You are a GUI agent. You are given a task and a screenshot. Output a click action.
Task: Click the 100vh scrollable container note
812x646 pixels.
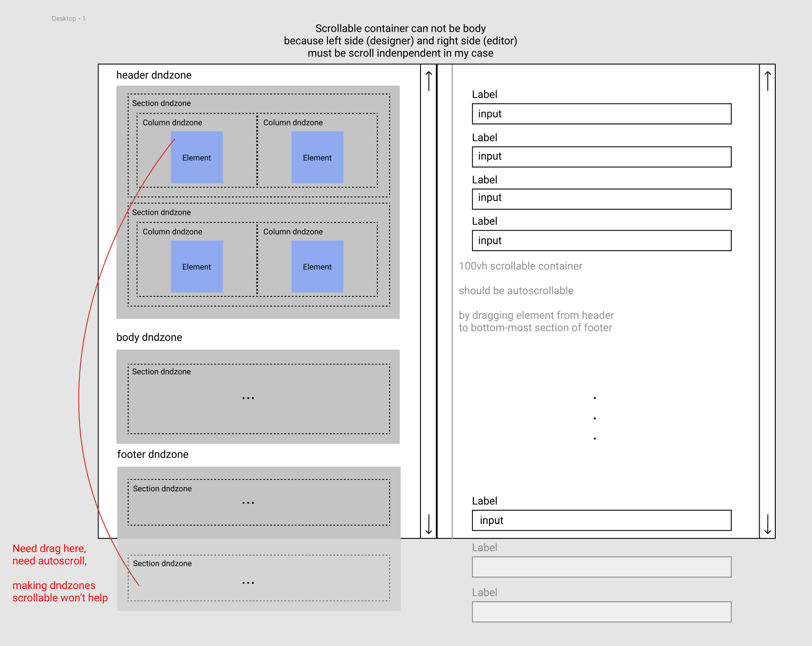[520, 266]
